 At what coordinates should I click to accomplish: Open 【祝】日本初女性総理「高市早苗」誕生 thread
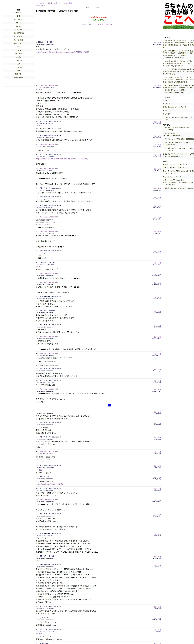click(x=177, y=129)
